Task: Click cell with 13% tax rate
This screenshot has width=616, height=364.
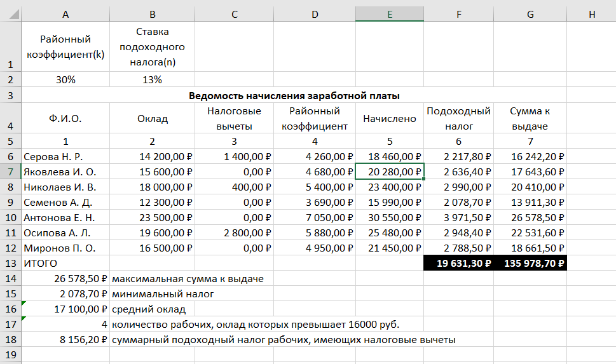Action: pyautogui.click(x=153, y=79)
